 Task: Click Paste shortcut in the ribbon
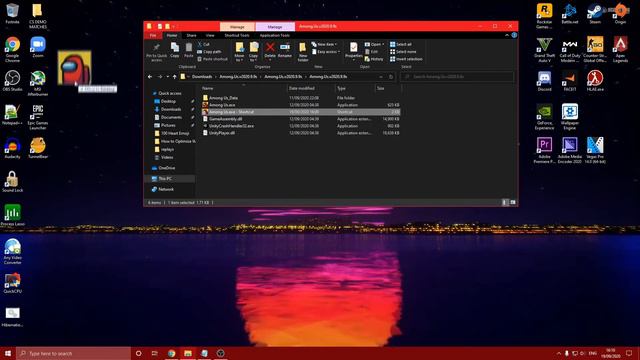212,59
